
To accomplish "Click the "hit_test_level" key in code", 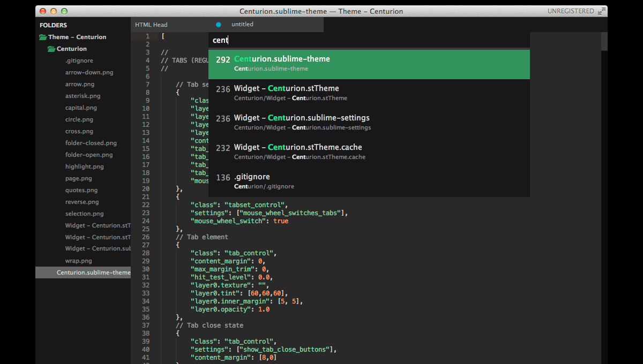I will [220, 277].
